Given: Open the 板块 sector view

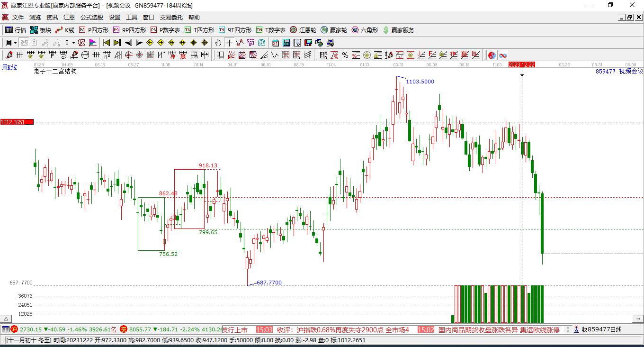Looking at the screenshot, I should pyautogui.click(x=41, y=30).
